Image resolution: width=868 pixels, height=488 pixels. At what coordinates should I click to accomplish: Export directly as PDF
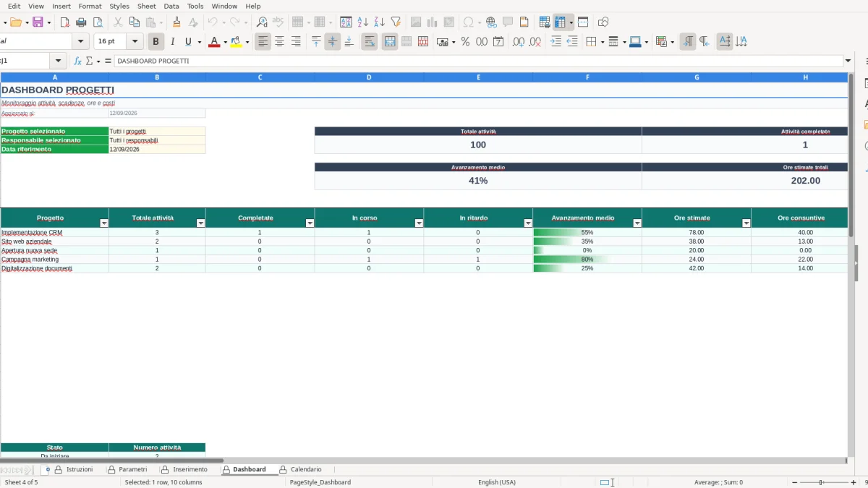coord(64,22)
